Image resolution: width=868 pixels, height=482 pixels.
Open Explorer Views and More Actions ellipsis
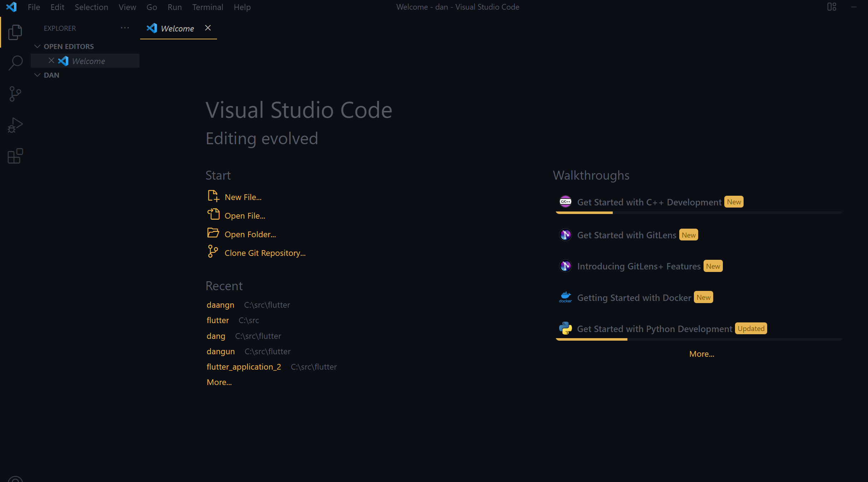(125, 28)
